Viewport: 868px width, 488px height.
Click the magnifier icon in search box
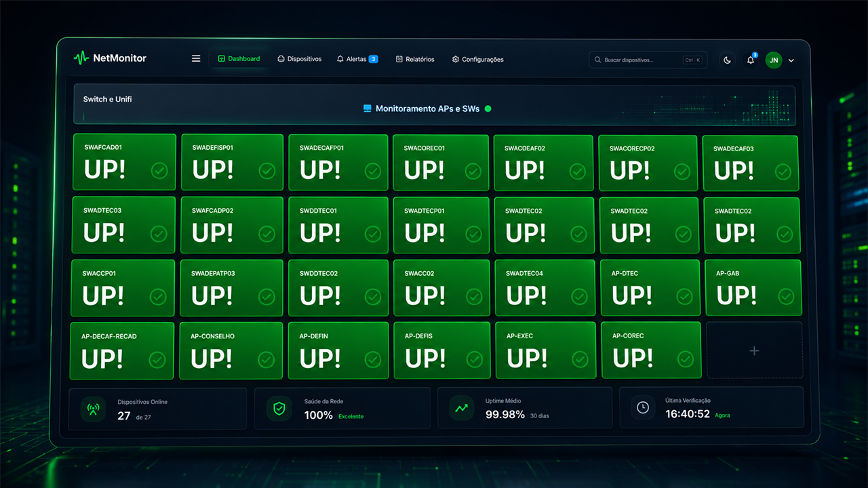point(597,60)
